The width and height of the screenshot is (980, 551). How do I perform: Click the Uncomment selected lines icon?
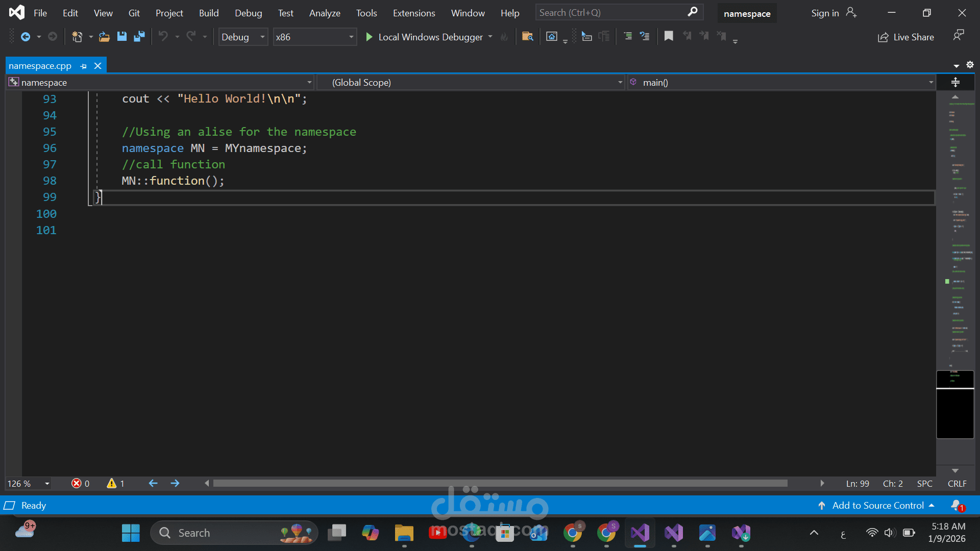click(x=645, y=37)
